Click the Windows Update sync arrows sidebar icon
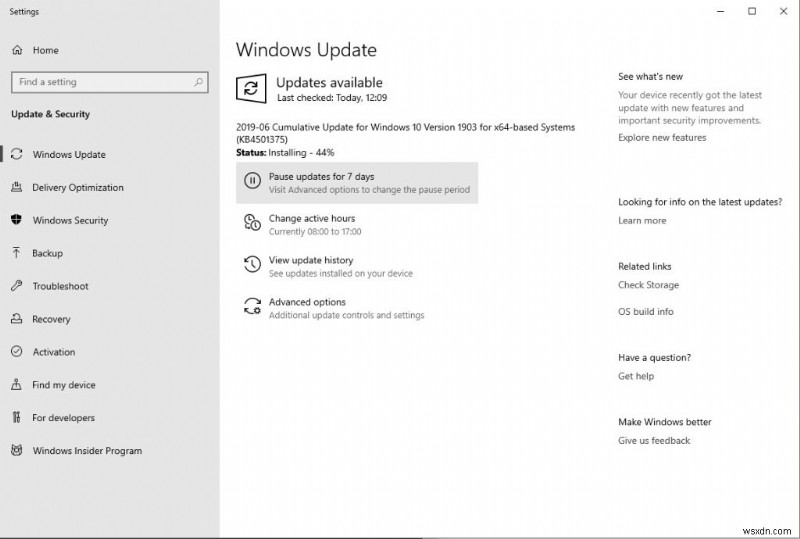This screenshot has height=539, width=800. pos(17,154)
